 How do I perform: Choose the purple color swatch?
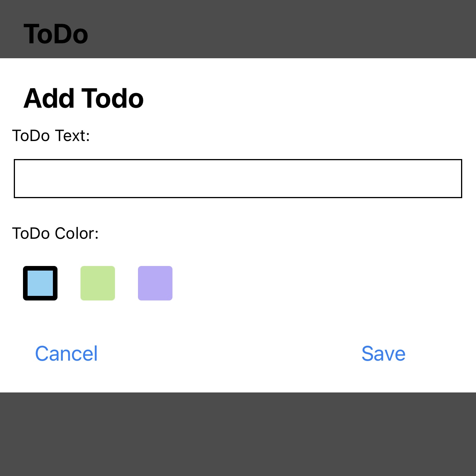(x=155, y=283)
